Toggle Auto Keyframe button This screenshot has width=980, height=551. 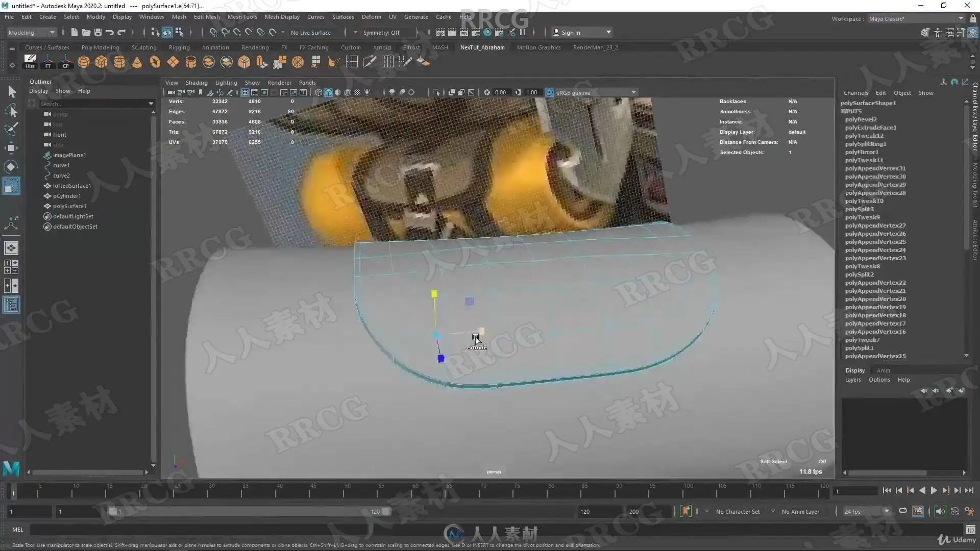pyautogui.click(x=685, y=511)
